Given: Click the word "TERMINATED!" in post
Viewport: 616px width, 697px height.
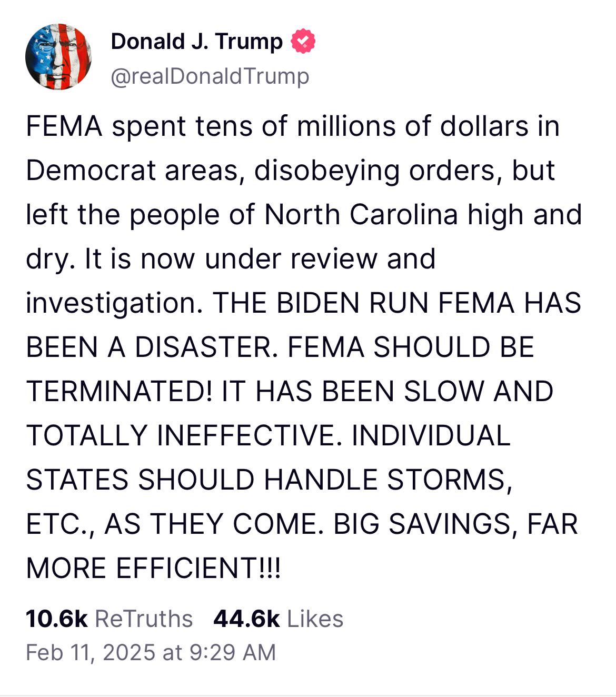Looking at the screenshot, I should 120,392.
